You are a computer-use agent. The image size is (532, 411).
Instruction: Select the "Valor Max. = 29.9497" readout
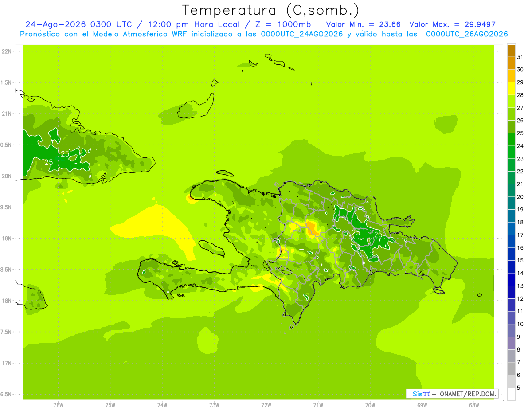453,24
